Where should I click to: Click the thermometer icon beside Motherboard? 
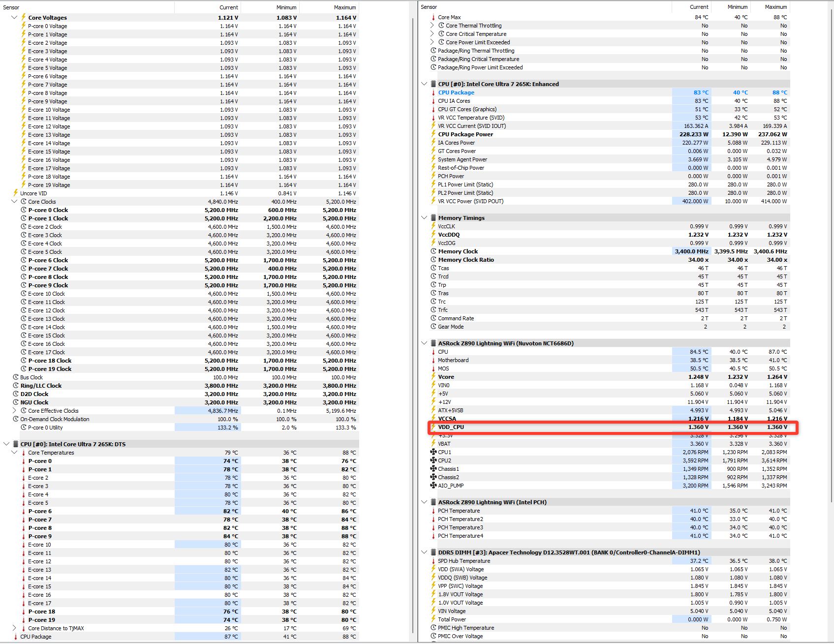433,360
